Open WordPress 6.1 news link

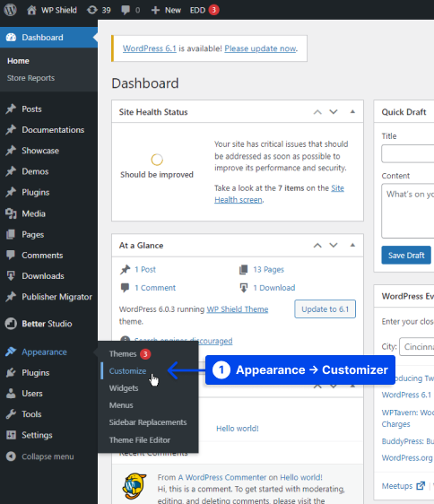click(x=406, y=395)
